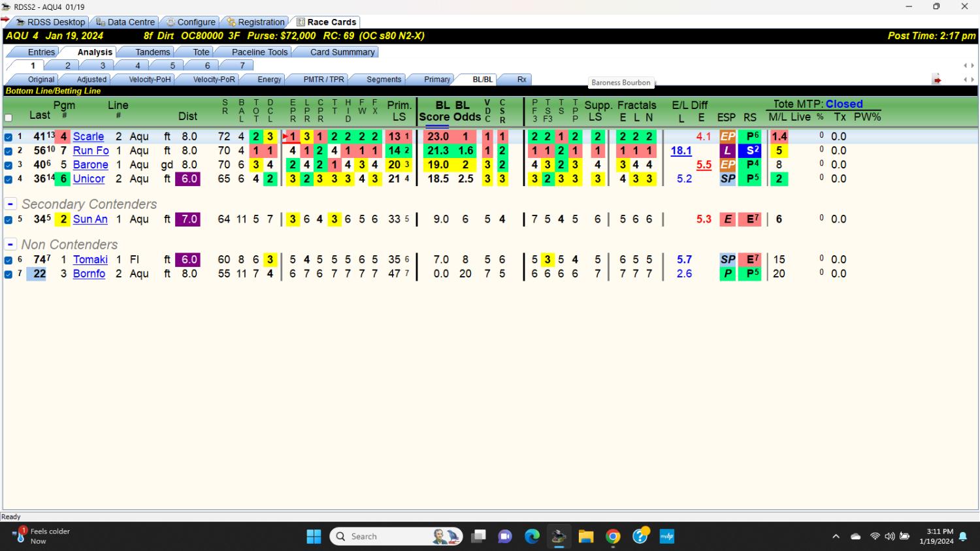The width and height of the screenshot is (980, 551).
Task: Click the purple 7.0 Dist cell for Sun An
Action: (x=189, y=219)
